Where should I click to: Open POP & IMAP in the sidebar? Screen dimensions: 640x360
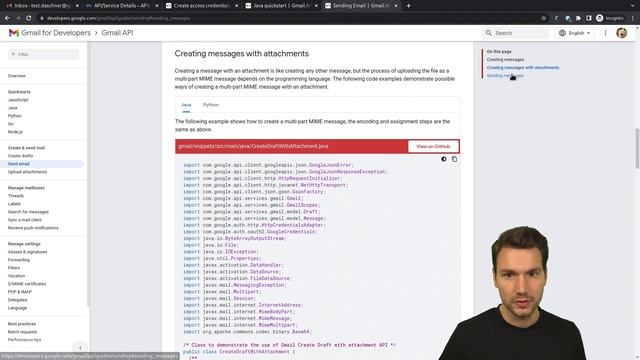[20, 292]
